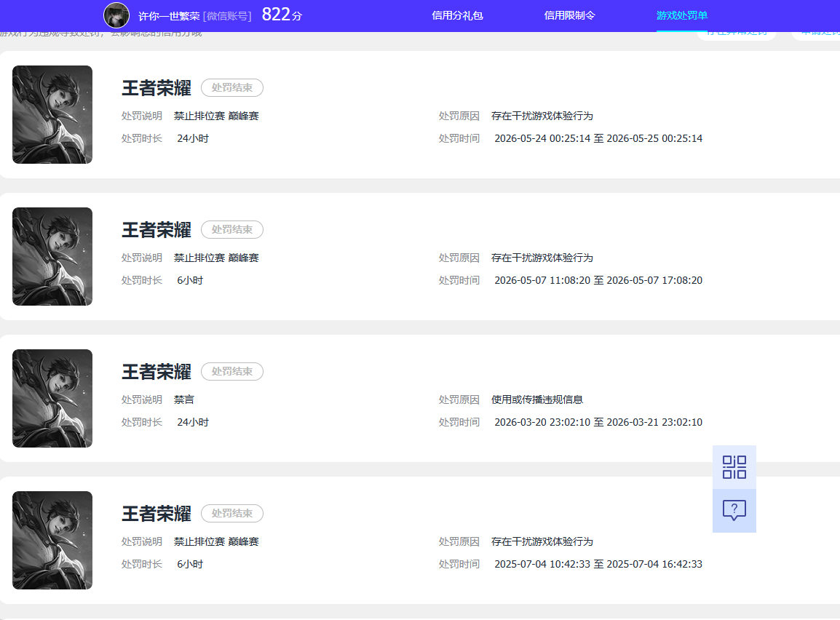Click 处罚结束 badge for 2026-05-24 penalty

[x=232, y=88]
